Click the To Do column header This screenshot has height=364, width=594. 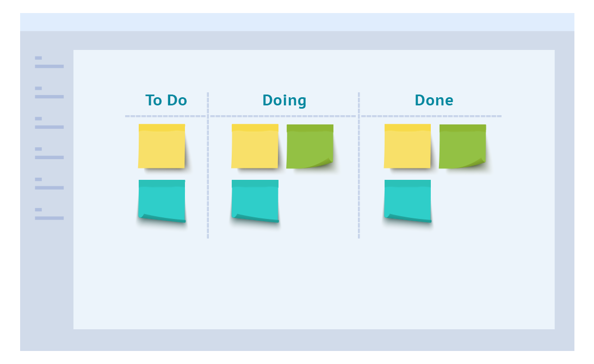(166, 101)
